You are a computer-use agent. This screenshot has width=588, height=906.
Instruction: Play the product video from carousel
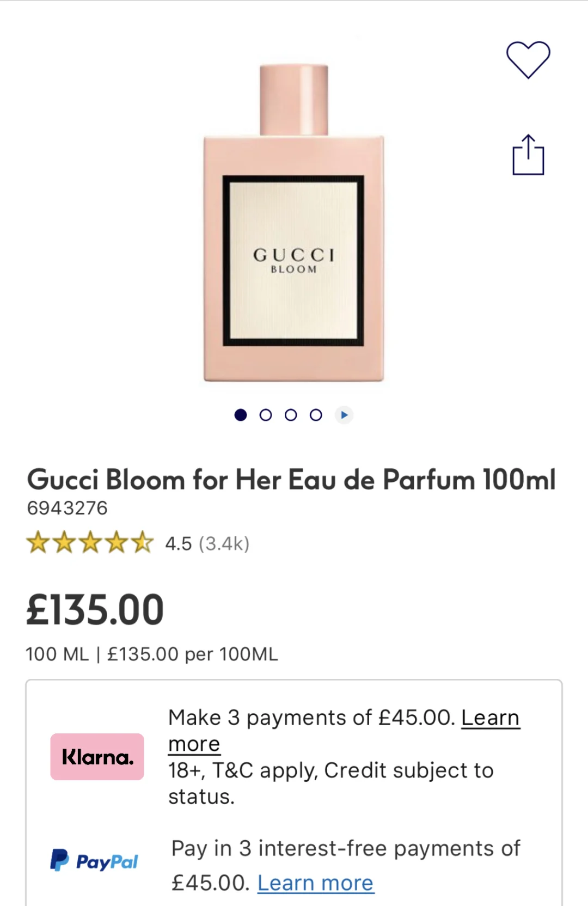click(344, 415)
